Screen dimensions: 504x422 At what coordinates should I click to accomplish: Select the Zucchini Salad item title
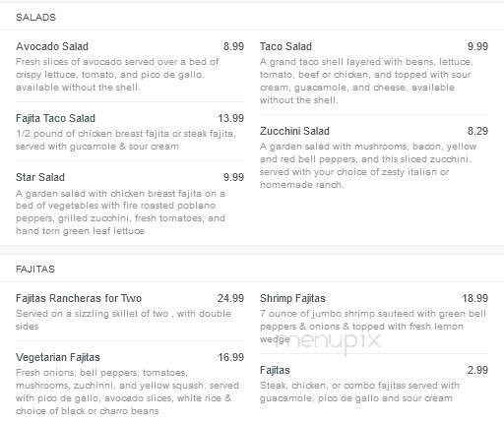[x=294, y=131]
